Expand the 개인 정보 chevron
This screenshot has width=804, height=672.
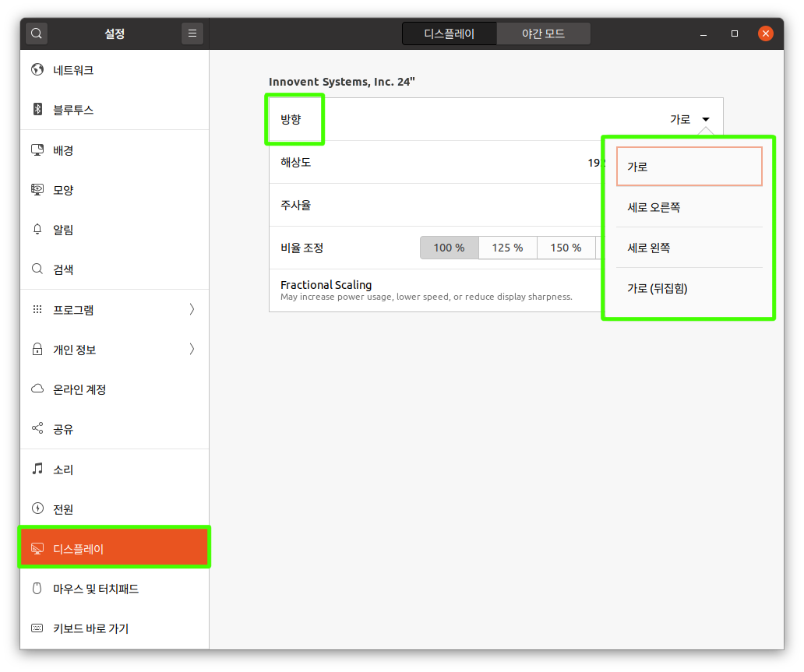pyautogui.click(x=192, y=349)
